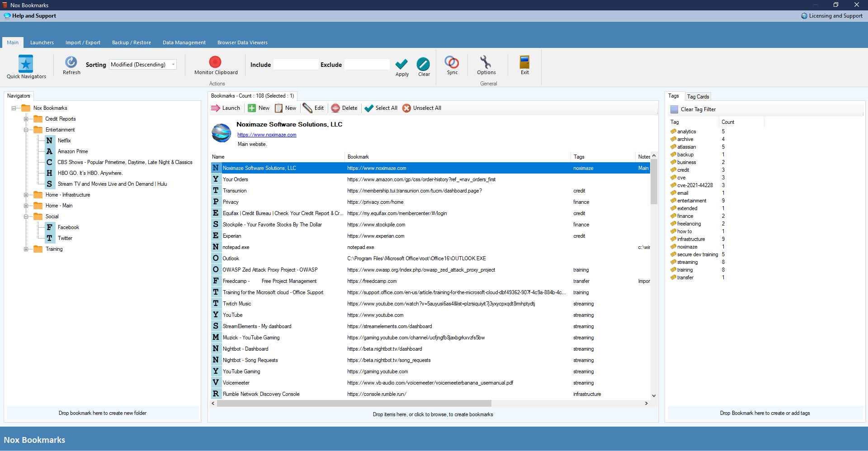This screenshot has width=868, height=451.
Task: Click the Exit door icon
Action: pyautogui.click(x=524, y=62)
